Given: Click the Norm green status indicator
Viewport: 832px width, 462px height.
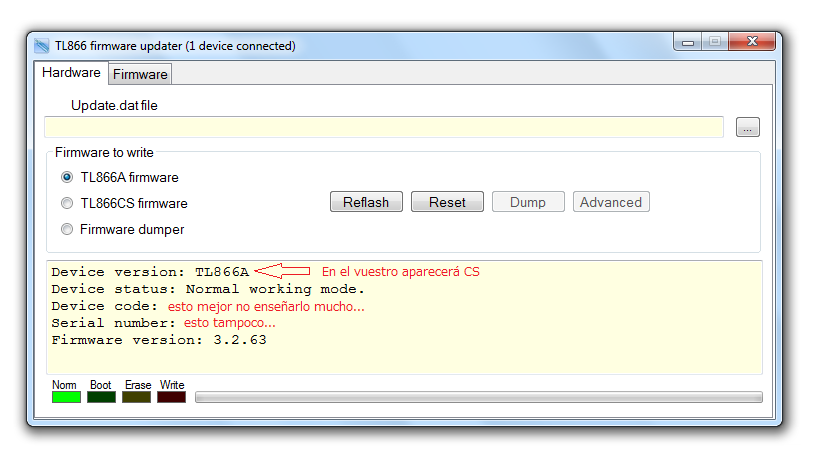Looking at the screenshot, I should pyautogui.click(x=66, y=397).
